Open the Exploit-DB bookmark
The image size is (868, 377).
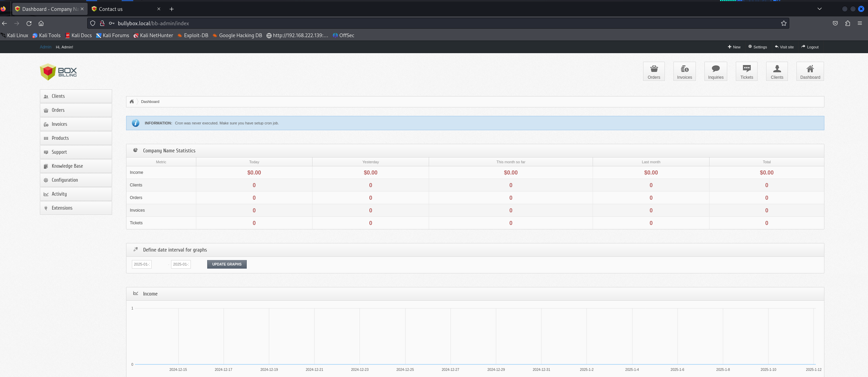click(193, 35)
